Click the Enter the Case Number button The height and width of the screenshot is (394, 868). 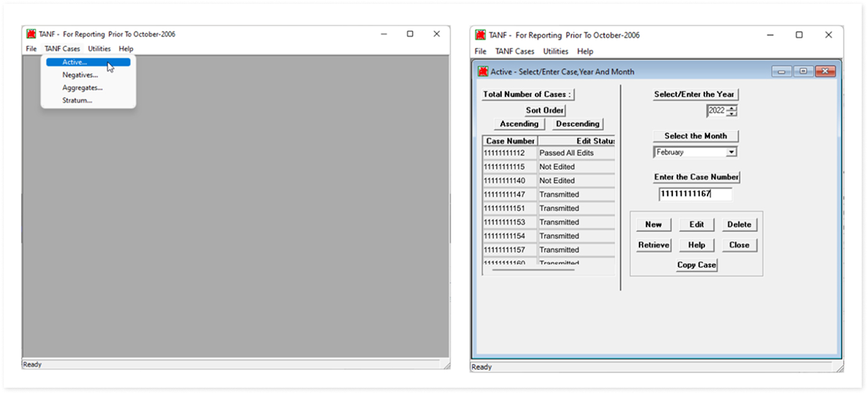pyautogui.click(x=696, y=177)
